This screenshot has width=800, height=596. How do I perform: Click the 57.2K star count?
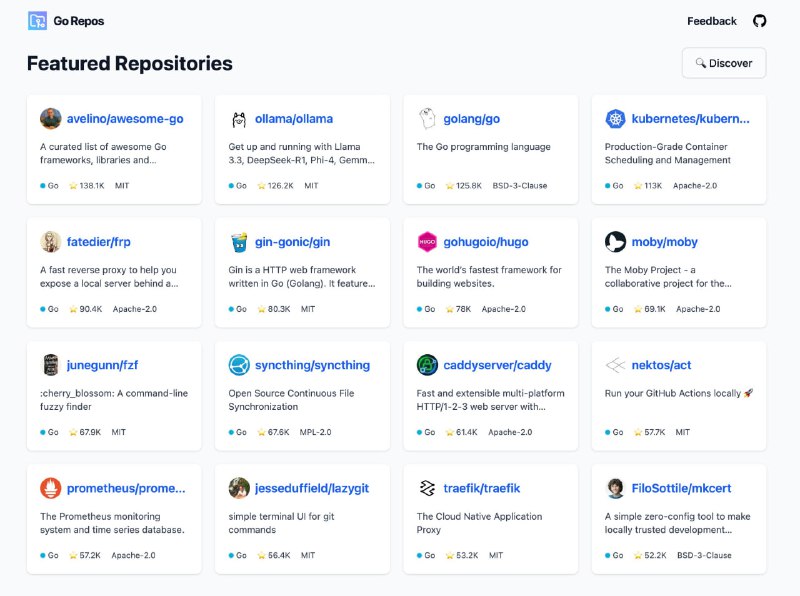(90, 555)
